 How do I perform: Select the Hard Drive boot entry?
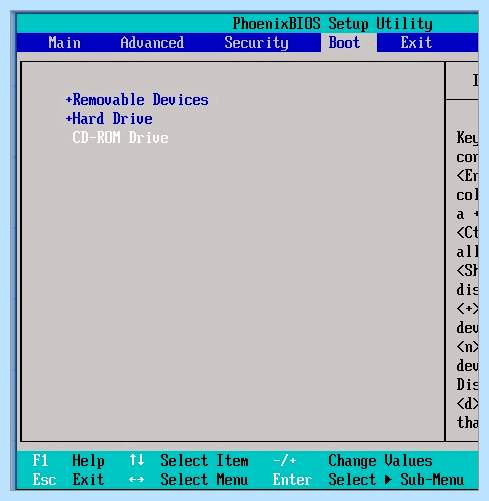[x=112, y=119]
